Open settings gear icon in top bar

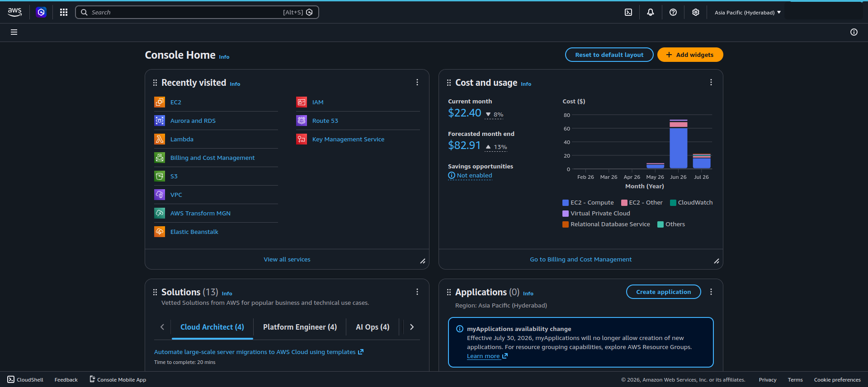point(696,12)
